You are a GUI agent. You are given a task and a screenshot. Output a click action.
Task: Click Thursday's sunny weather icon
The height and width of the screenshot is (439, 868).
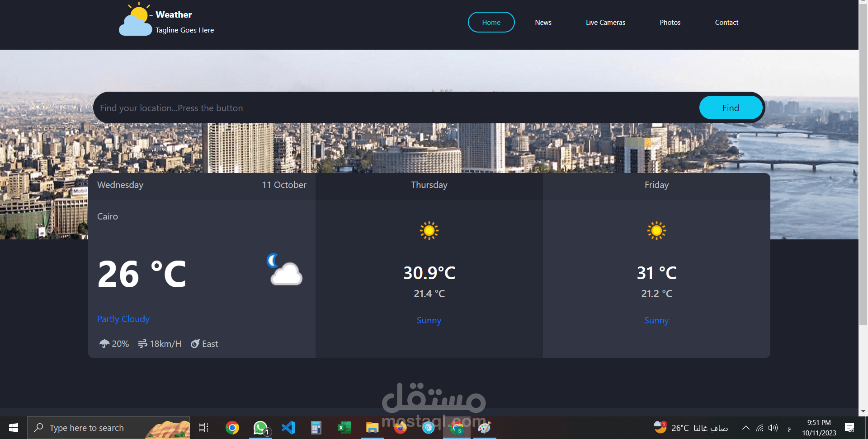429,231
